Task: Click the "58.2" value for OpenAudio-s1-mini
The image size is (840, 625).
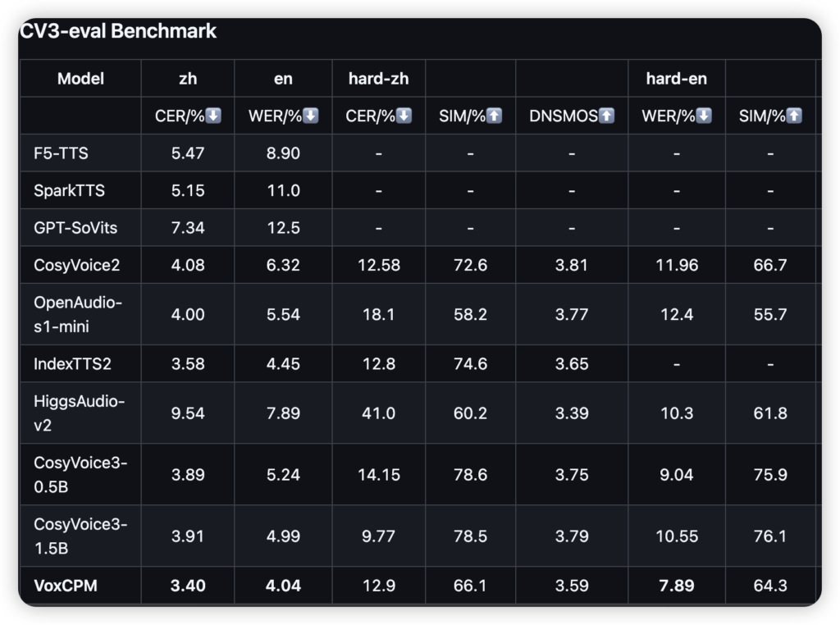Action: pyautogui.click(x=470, y=314)
